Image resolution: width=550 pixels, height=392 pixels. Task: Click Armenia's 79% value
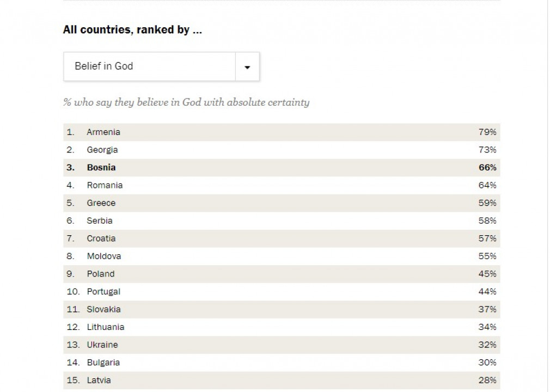tap(487, 132)
